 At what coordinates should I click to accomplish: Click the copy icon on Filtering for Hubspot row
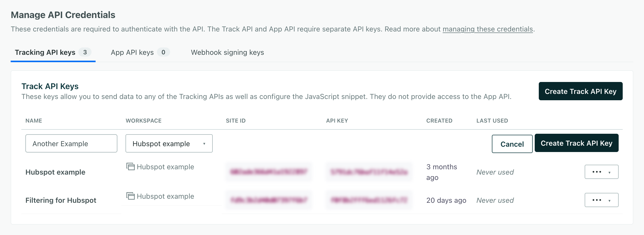pyautogui.click(x=130, y=196)
